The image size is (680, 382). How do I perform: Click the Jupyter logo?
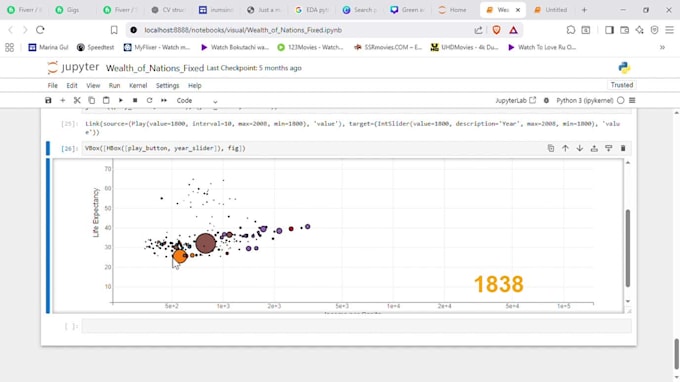73,67
